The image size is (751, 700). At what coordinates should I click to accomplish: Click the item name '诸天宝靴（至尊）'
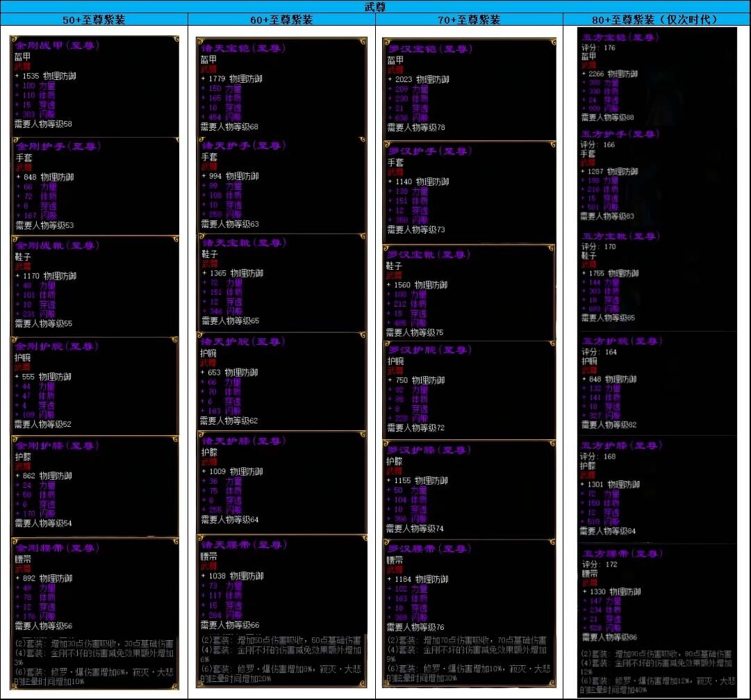[244, 243]
